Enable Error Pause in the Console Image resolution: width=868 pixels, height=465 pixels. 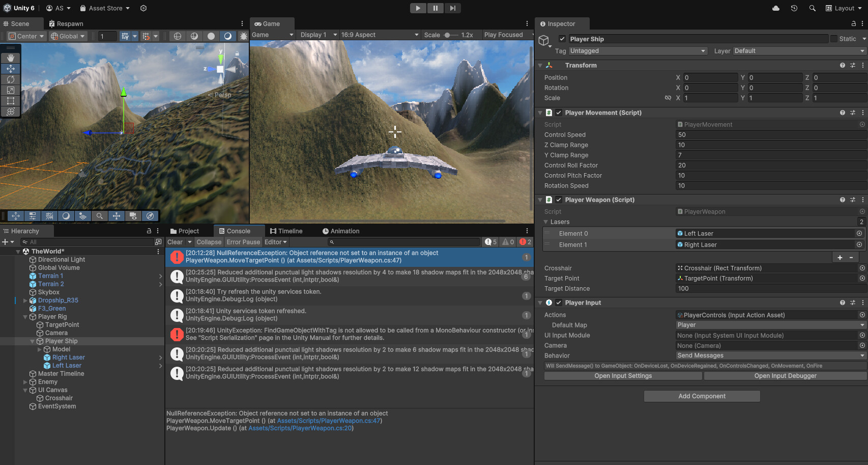tap(243, 241)
